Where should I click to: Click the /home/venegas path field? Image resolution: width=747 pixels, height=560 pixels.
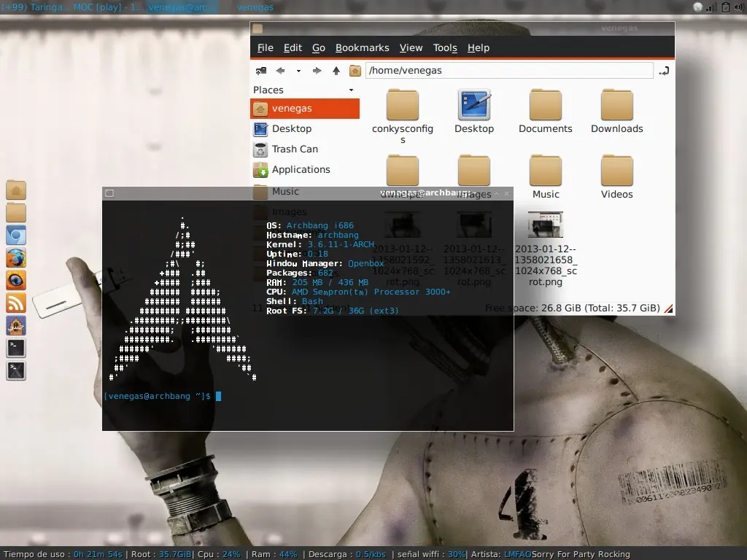(x=509, y=71)
